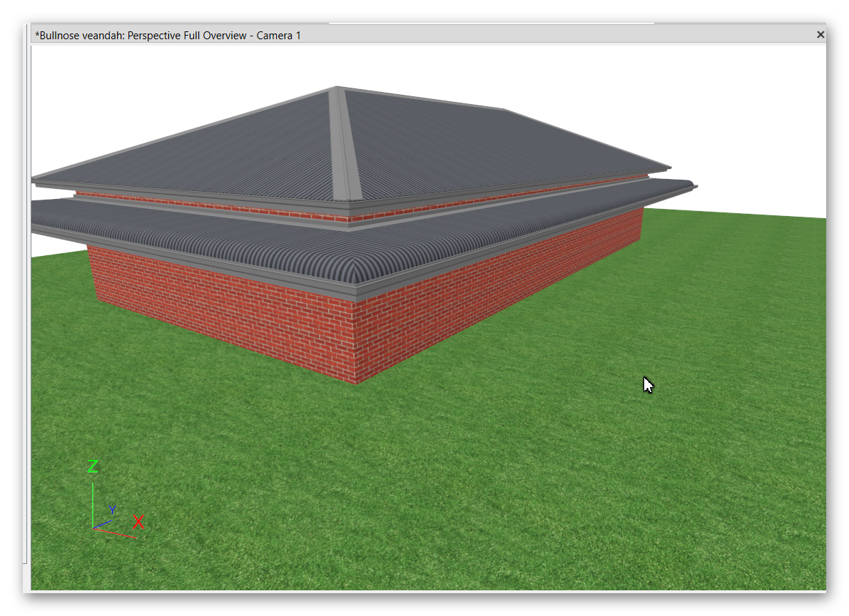Click the blue Y axis label
Screen dimensions: 849x616
[x=112, y=509]
